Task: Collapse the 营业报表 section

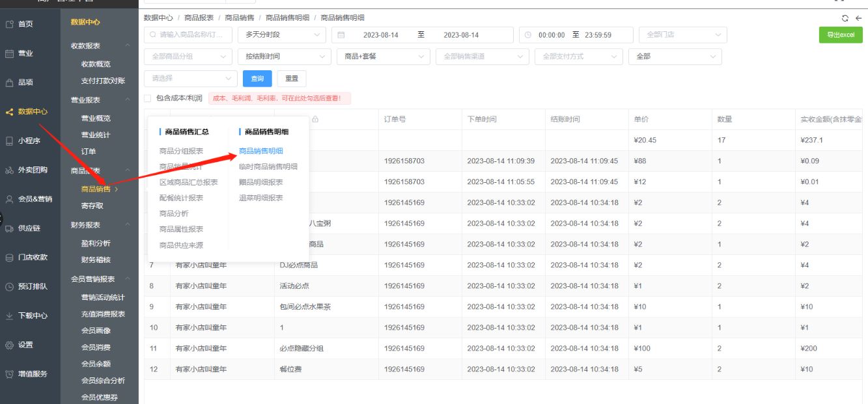Action: pyautogui.click(x=128, y=100)
